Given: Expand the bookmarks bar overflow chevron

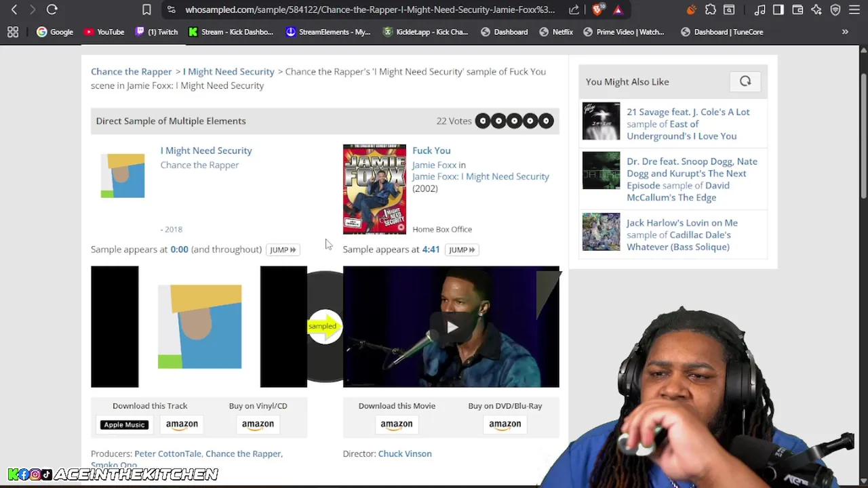Looking at the screenshot, I should pyautogui.click(x=845, y=32).
